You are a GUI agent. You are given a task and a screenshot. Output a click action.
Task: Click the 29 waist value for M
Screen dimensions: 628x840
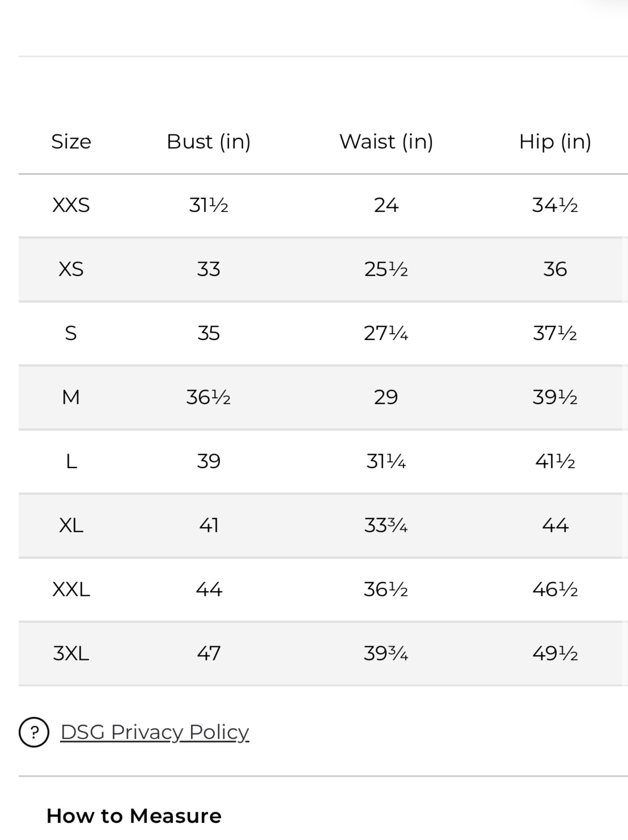(386, 397)
